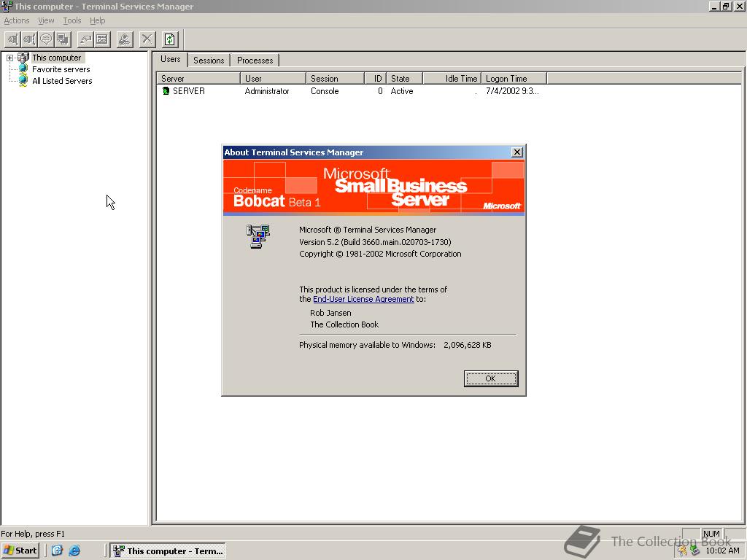Select Favorite servers in the tree
This screenshot has width=747, height=560.
coord(61,69)
